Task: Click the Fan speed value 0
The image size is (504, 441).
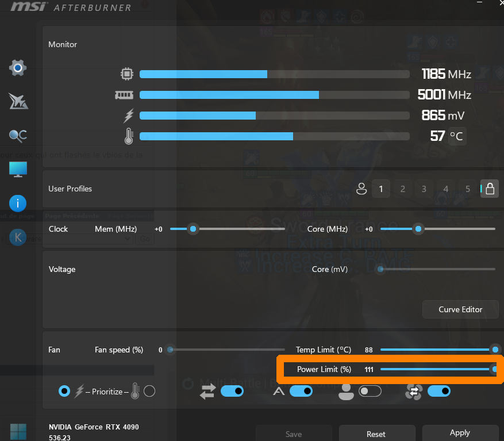Action: pyautogui.click(x=160, y=350)
